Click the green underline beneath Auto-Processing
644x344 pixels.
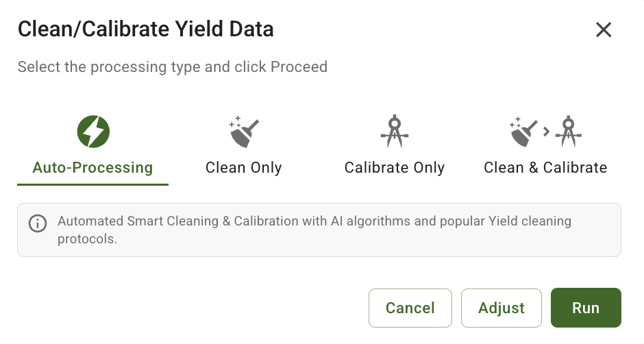pos(93,184)
